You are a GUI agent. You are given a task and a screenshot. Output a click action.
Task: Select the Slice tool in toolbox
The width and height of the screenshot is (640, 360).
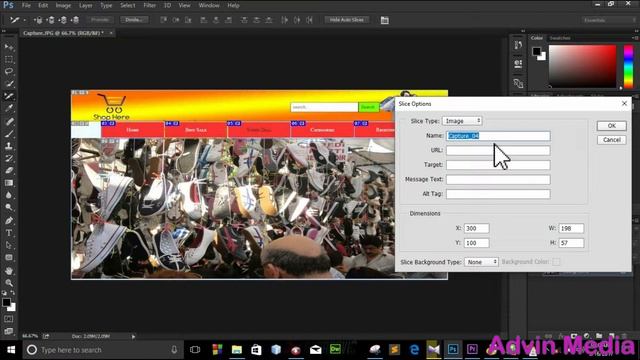(9, 96)
